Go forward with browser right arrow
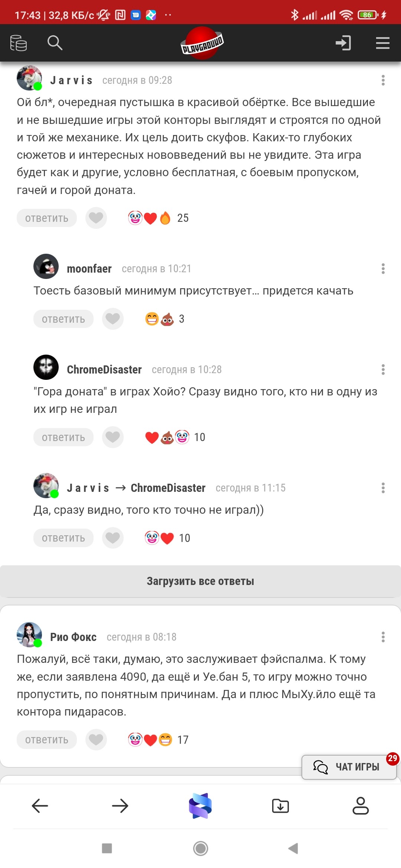Viewport: 401px width, 868px height. pyautogui.click(x=120, y=806)
